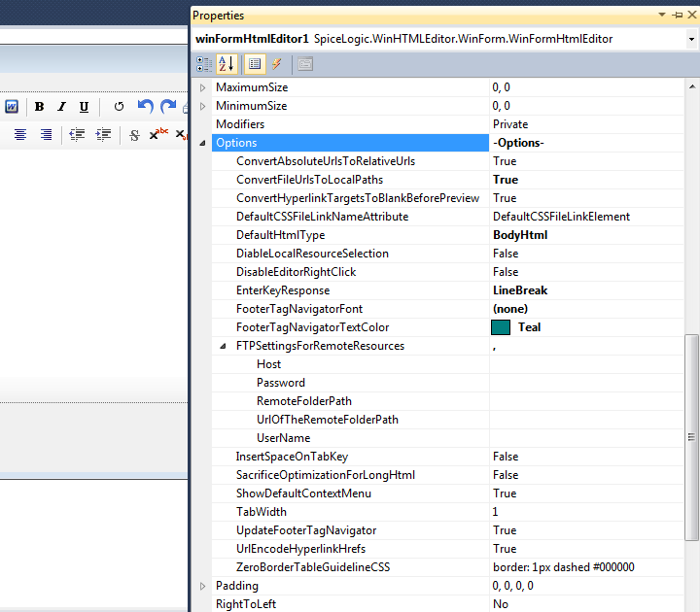The width and height of the screenshot is (700, 612).
Task: Click the Superscript icon
Action: [157, 135]
